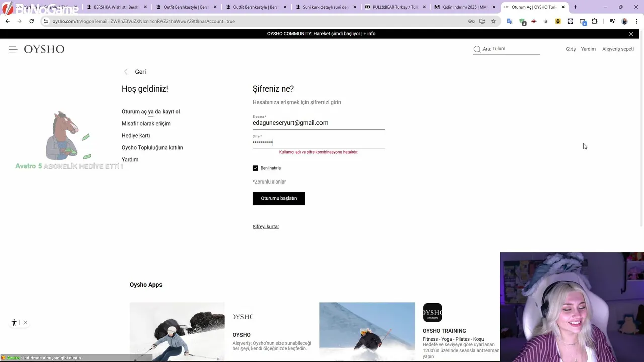
Task: Open the accessibility widget icon
Action: pos(14,323)
